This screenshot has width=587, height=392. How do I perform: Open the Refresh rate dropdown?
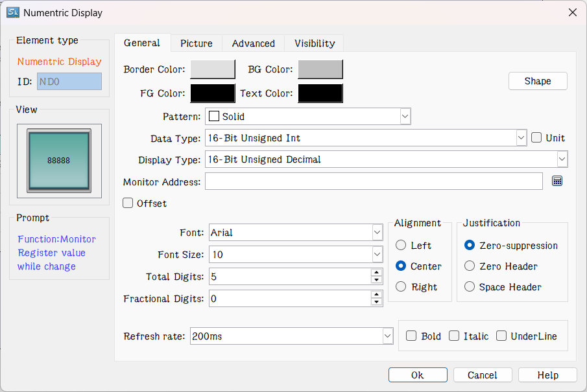point(388,336)
